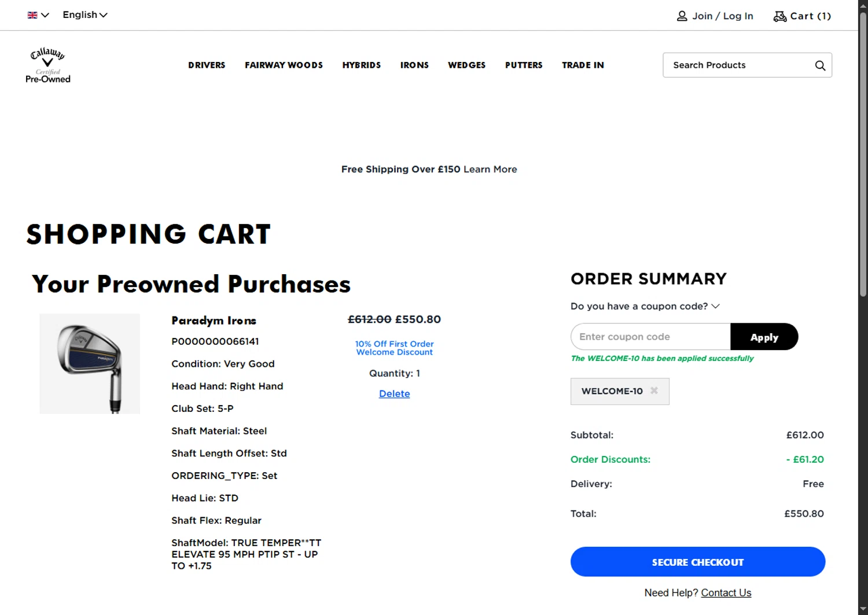Open the Fairway Woods menu

pyautogui.click(x=284, y=65)
